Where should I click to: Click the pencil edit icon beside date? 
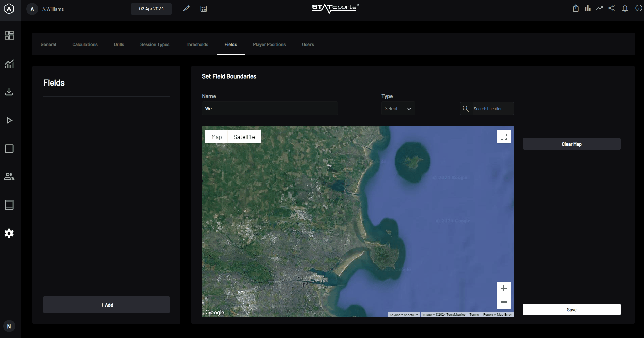[x=187, y=9]
